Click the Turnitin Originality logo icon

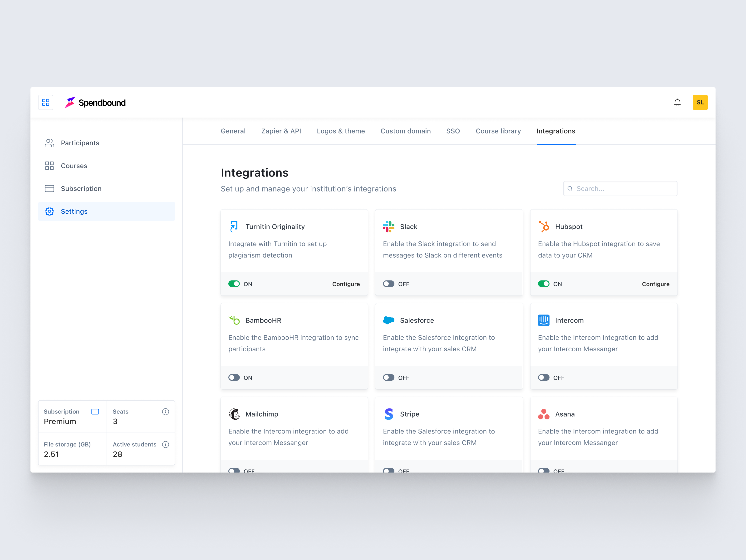pyautogui.click(x=234, y=226)
